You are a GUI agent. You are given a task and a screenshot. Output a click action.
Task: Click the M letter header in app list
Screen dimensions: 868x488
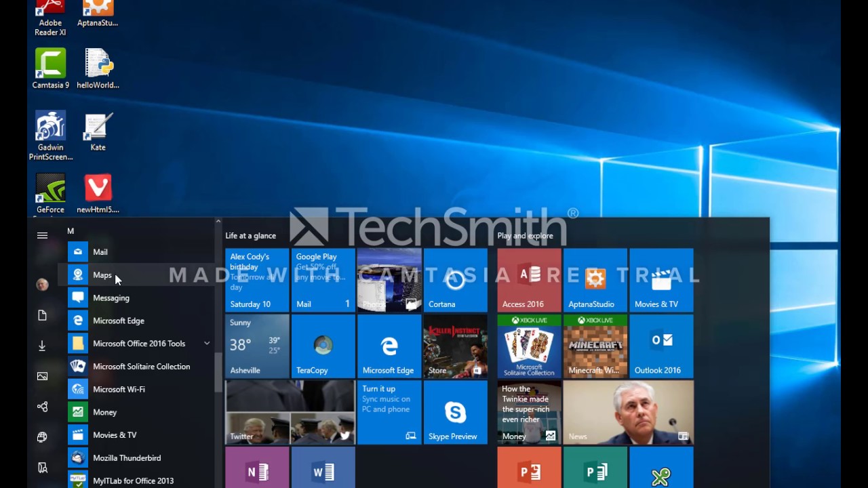pyautogui.click(x=71, y=231)
